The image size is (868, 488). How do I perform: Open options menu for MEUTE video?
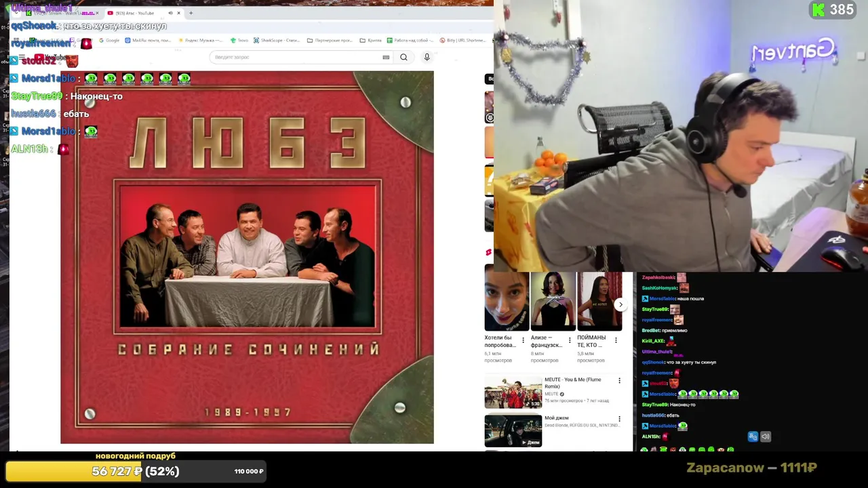(x=619, y=381)
